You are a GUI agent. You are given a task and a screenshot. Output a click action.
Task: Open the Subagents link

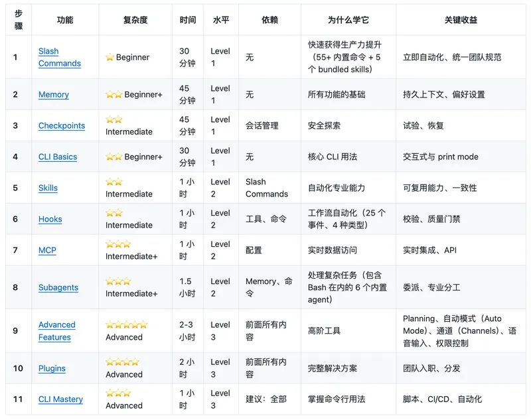pos(58,287)
